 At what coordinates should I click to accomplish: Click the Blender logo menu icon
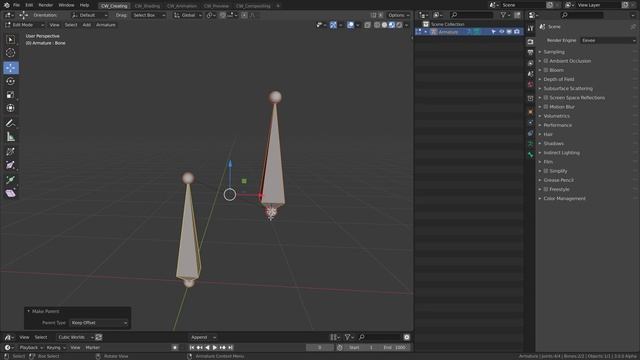pyautogui.click(x=6, y=5)
